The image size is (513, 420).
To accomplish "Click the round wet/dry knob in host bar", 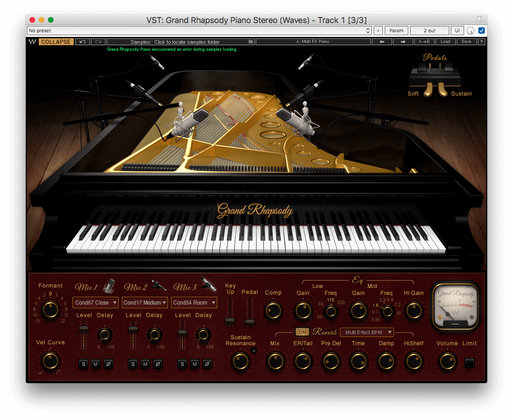I will tap(471, 30).
